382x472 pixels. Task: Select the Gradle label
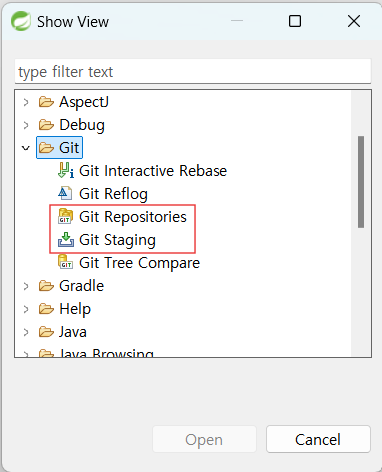coord(82,286)
